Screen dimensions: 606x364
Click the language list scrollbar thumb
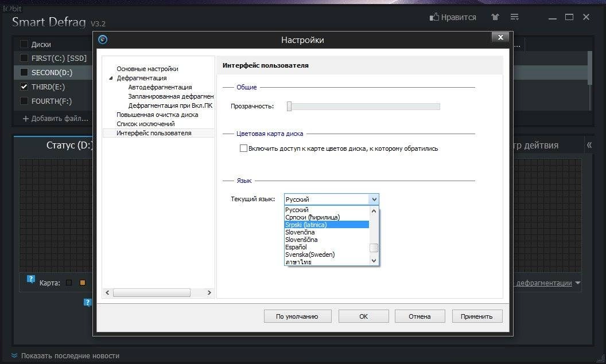(374, 248)
